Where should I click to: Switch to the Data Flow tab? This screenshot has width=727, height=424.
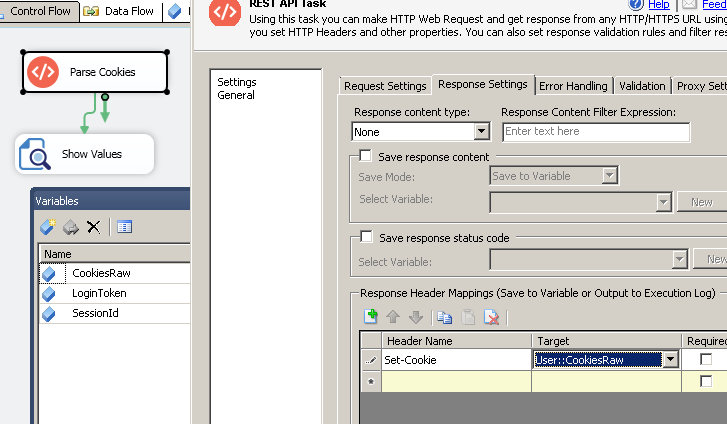point(121,11)
